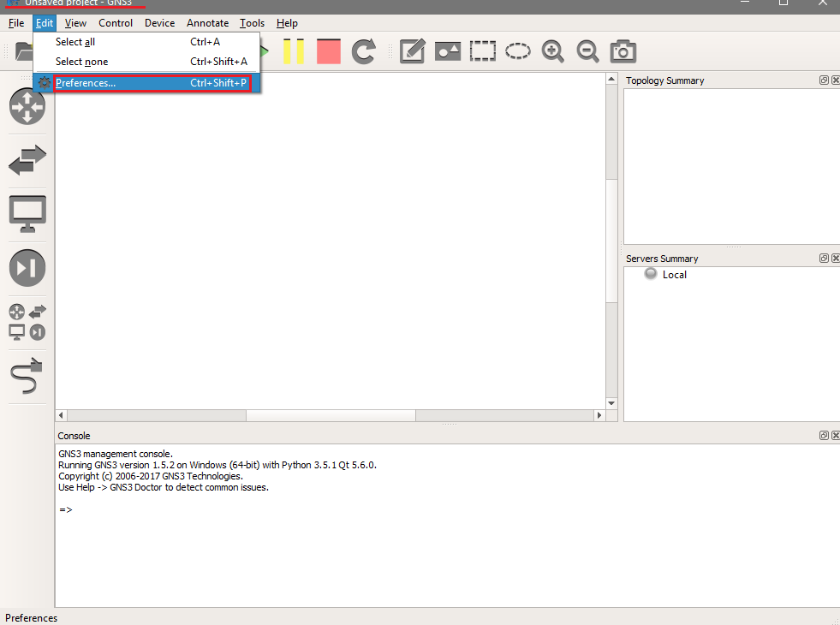The height and width of the screenshot is (625, 840).
Task: Click the workspace scroll down arrow
Action: (x=611, y=403)
